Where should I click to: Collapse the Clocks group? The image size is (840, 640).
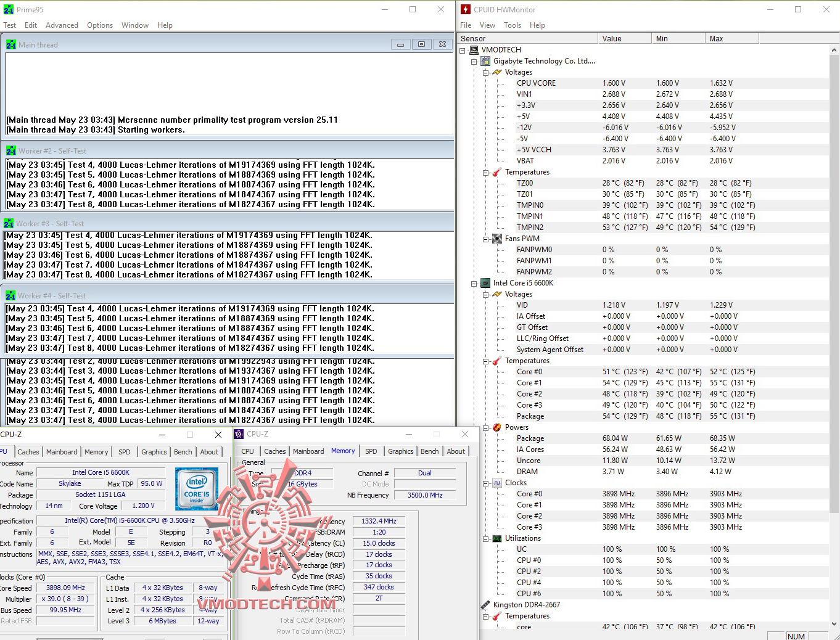(485, 483)
